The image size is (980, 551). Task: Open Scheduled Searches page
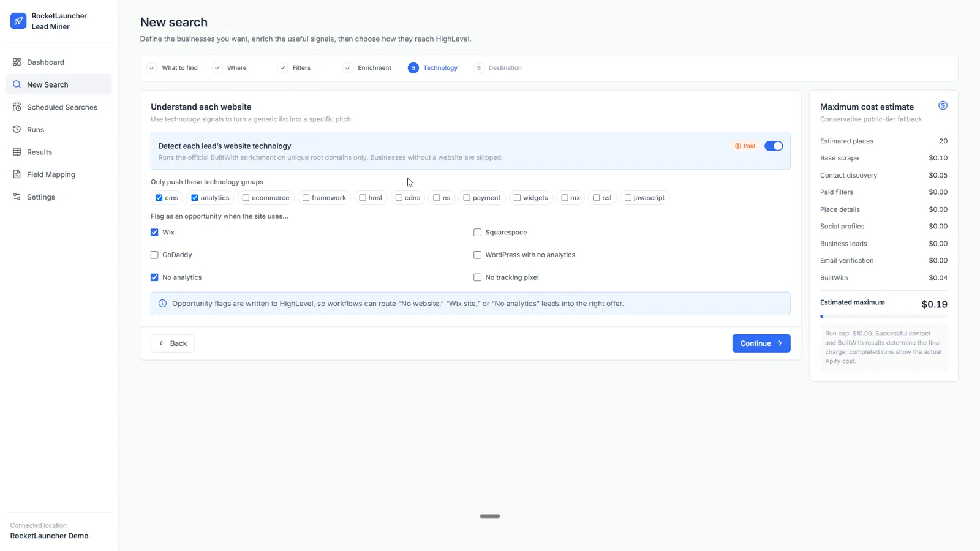59,107
